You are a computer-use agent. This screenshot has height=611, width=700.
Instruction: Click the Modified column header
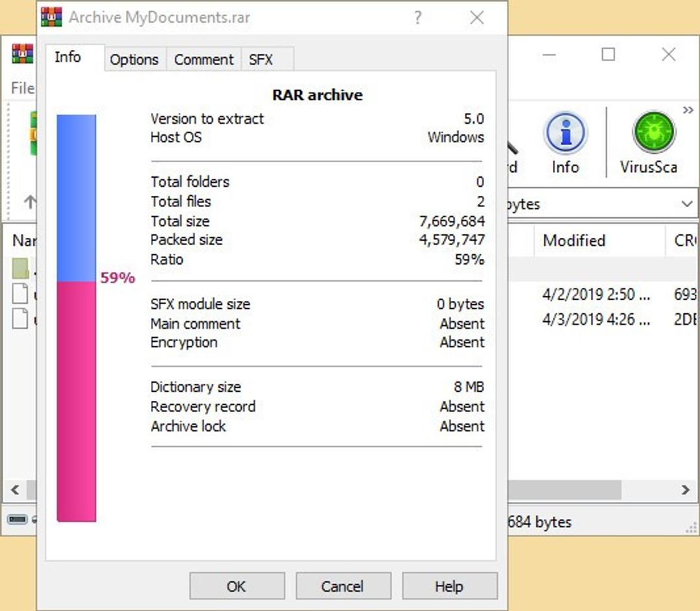574,241
